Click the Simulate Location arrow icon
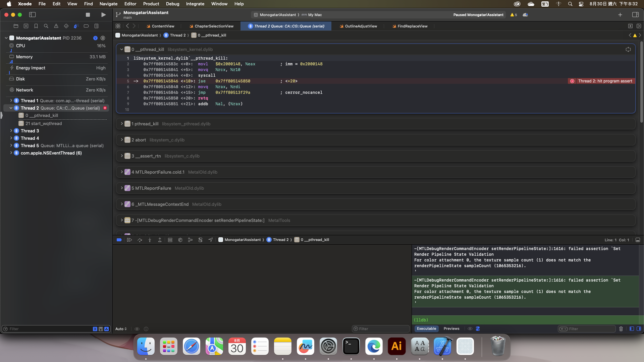The image size is (644, 362). (x=210, y=240)
